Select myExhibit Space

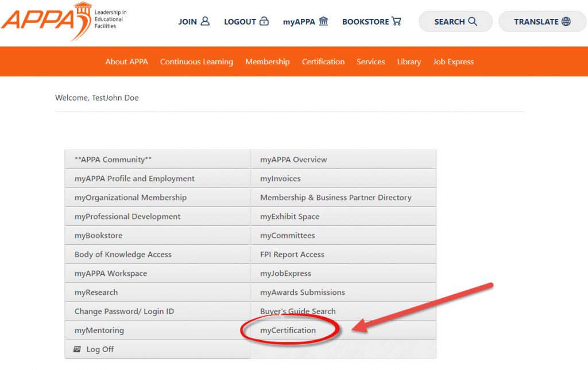(343, 216)
